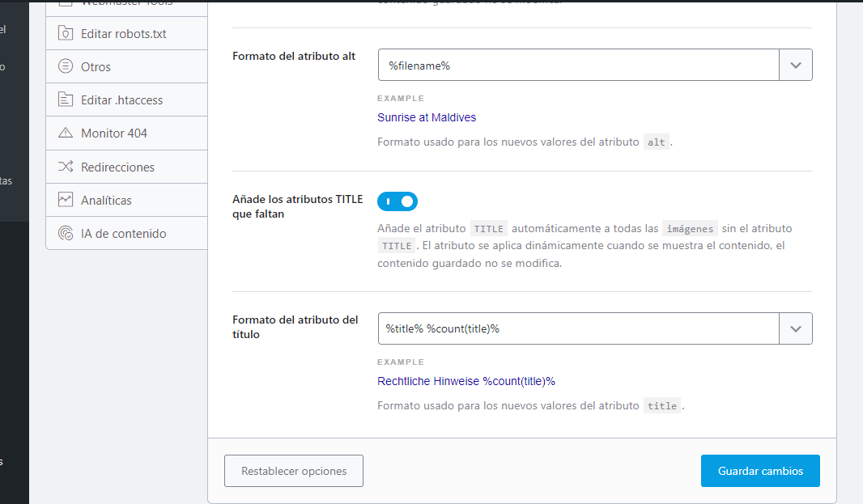This screenshot has width=863, height=504.
Task: Click Restablecer opciones button
Action: pyautogui.click(x=294, y=471)
